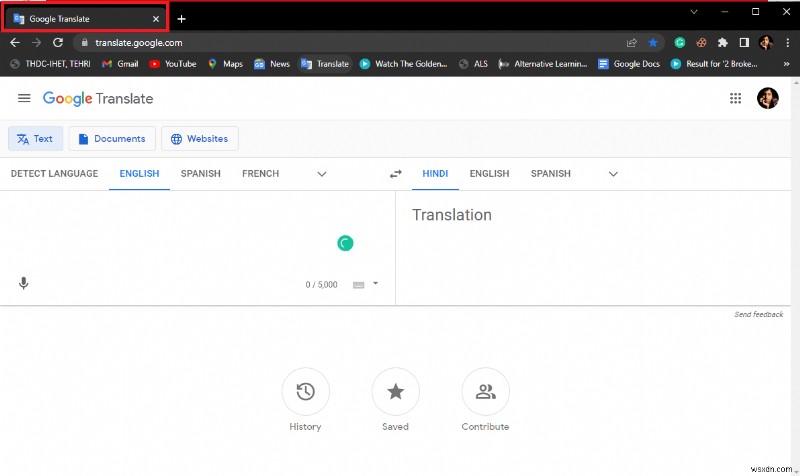The height and width of the screenshot is (476, 800).
Task: Select Hindi as target language
Action: click(x=435, y=173)
